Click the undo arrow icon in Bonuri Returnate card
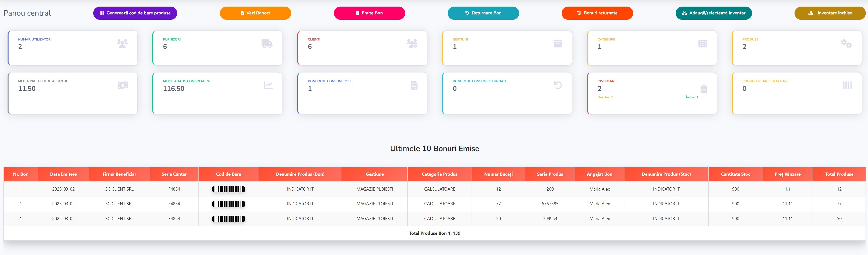This screenshot has width=868, height=255. click(558, 85)
